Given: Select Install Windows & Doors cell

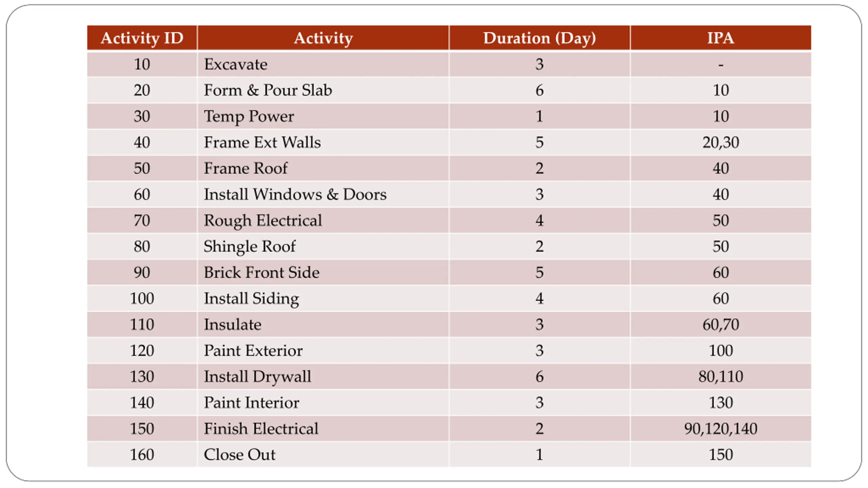Looking at the screenshot, I should coord(323,194).
